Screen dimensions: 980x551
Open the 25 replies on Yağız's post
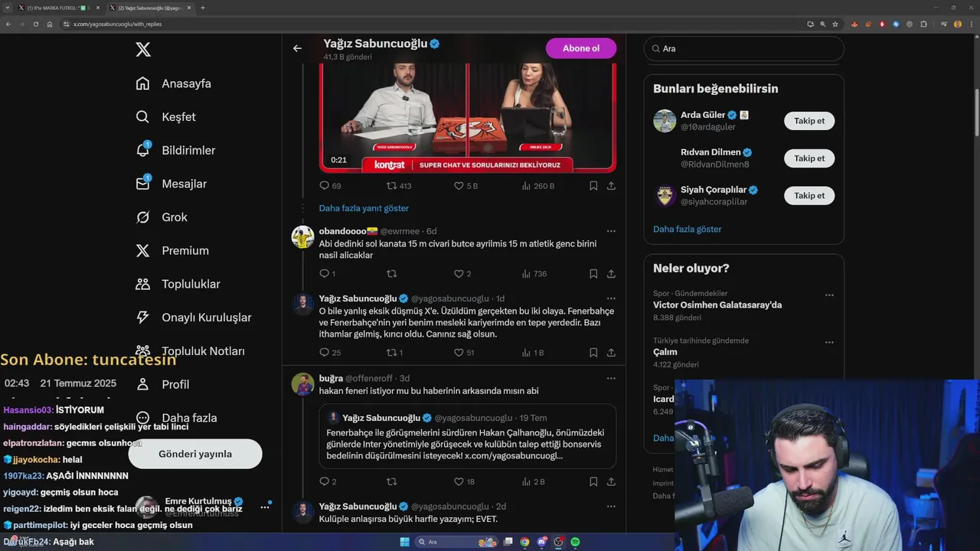point(330,353)
